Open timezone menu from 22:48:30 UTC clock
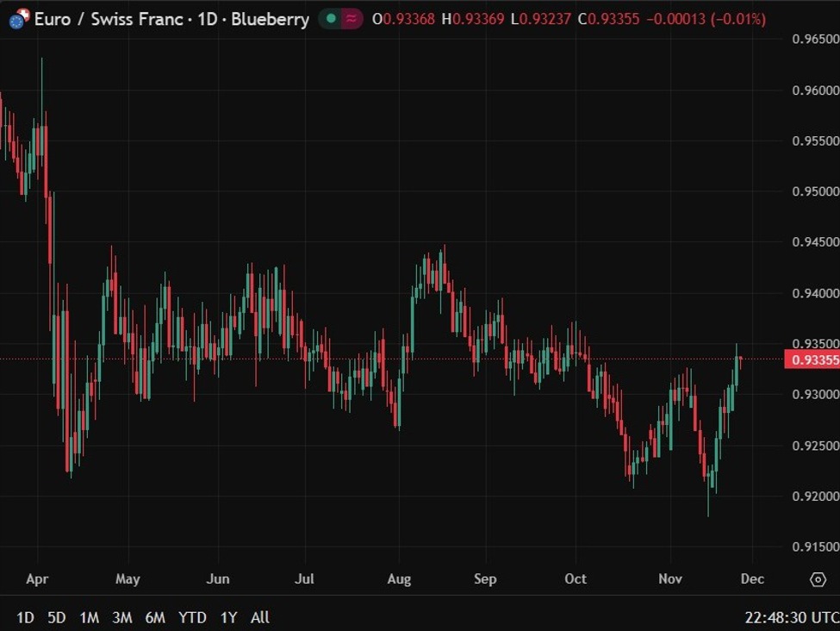 [x=790, y=617]
